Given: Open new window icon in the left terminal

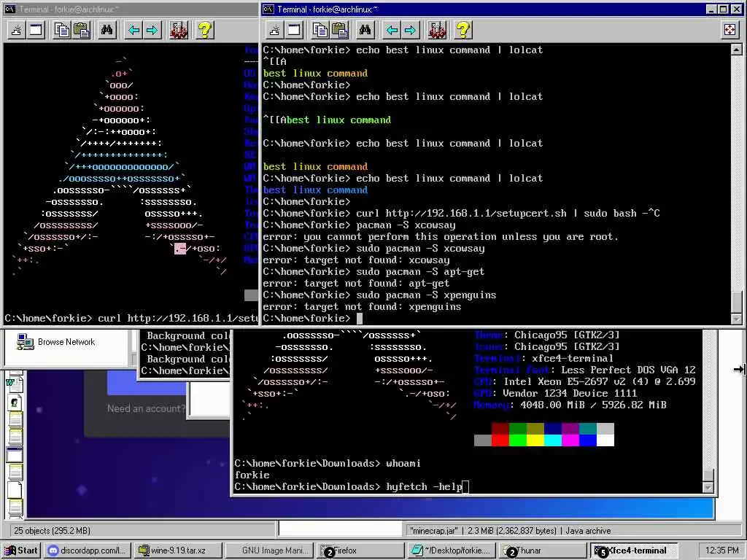Looking at the screenshot, I should tap(36, 31).
